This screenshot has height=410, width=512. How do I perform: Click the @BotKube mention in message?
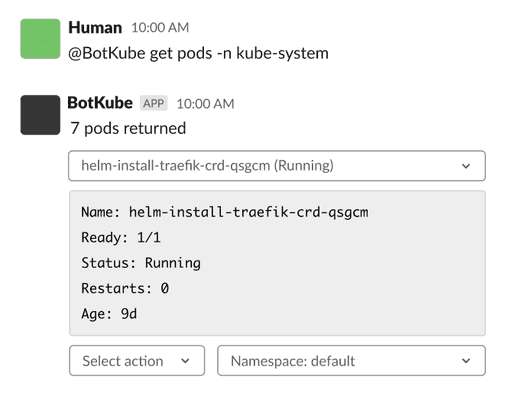click(107, 53)
